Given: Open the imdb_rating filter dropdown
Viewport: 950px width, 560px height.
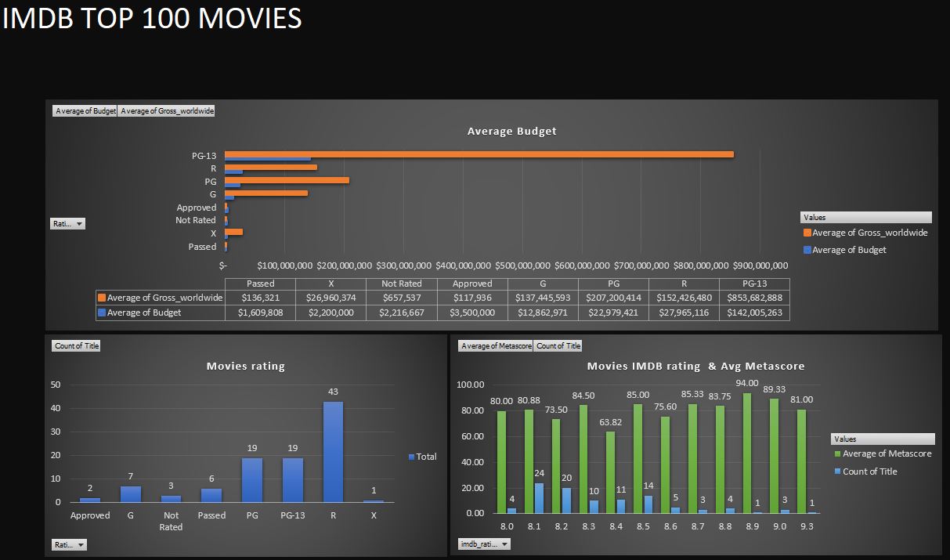Looking at the screenshot, I should [484, 544].
